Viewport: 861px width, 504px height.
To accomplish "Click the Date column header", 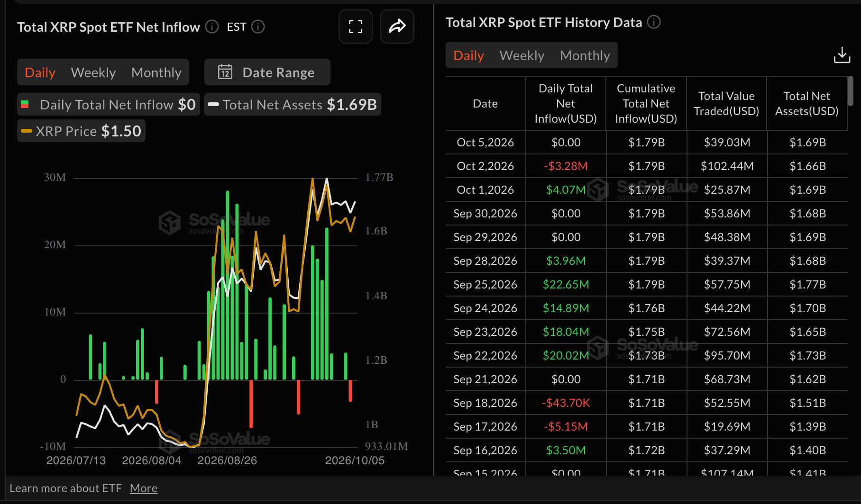I will (485, 103).
